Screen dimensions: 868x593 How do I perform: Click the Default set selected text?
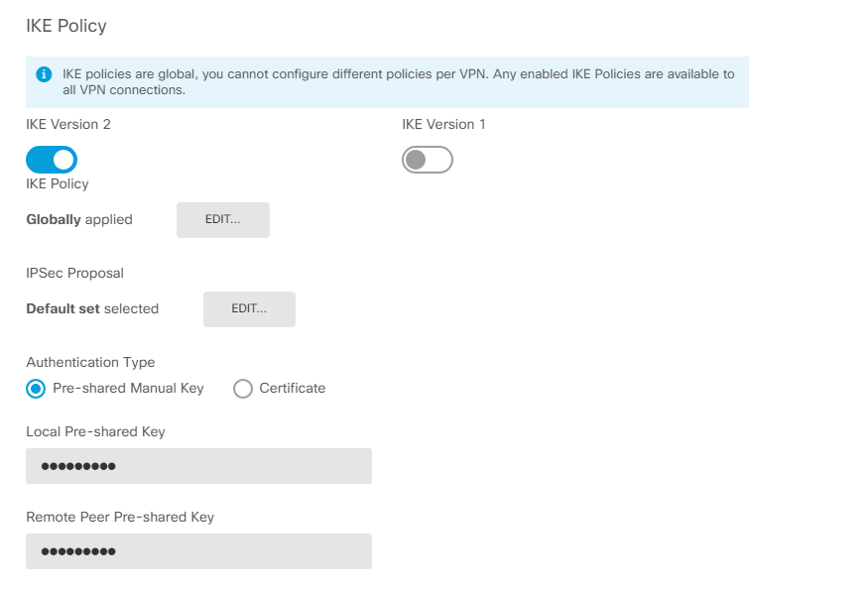[92, 308]
